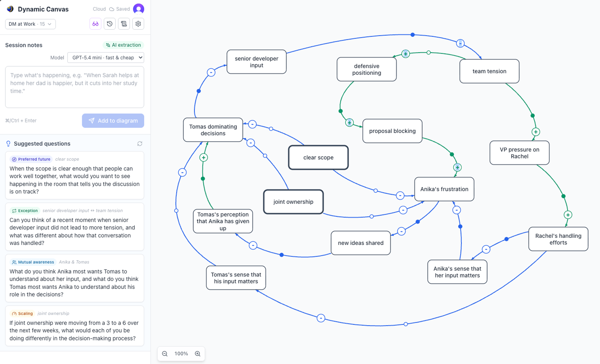Select the clear scope node
The height and width of the screenshot is (364, 600).
(x=318, y=157)
